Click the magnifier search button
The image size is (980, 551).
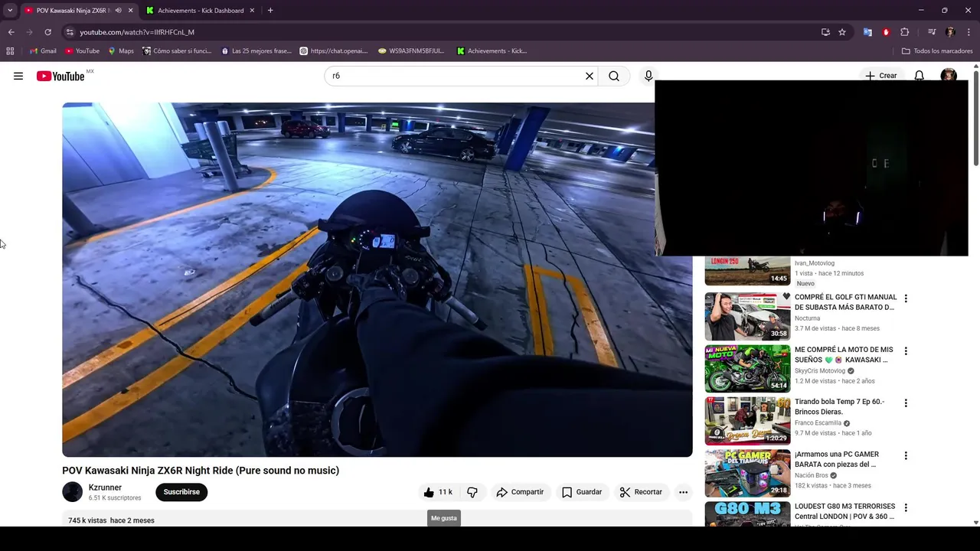(x=614, y=76)
